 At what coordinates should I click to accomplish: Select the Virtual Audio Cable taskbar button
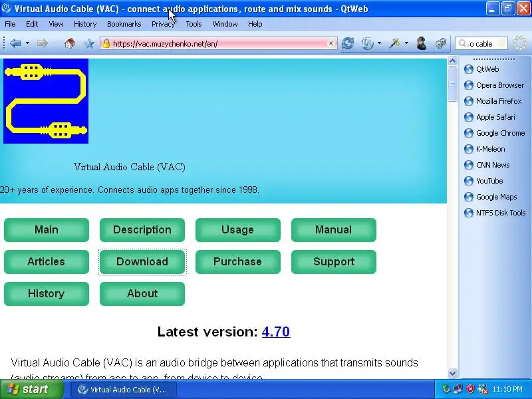click(x=124, y=390)
